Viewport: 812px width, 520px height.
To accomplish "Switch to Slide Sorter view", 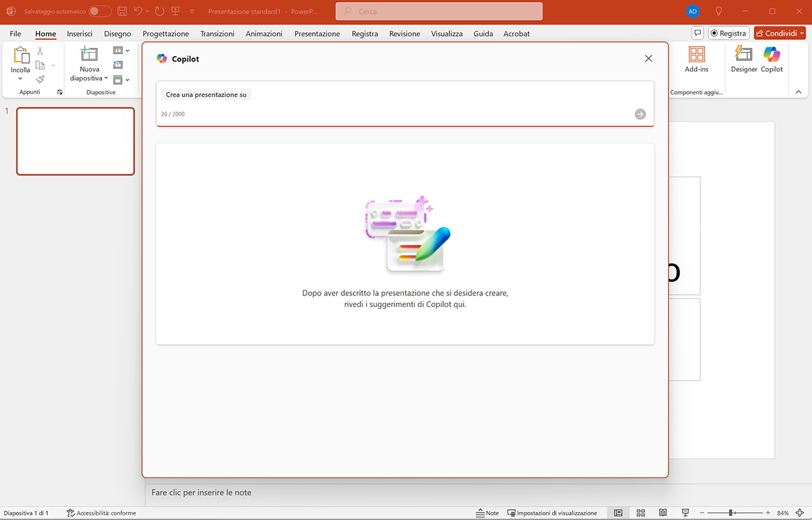I will click(641, 513).
